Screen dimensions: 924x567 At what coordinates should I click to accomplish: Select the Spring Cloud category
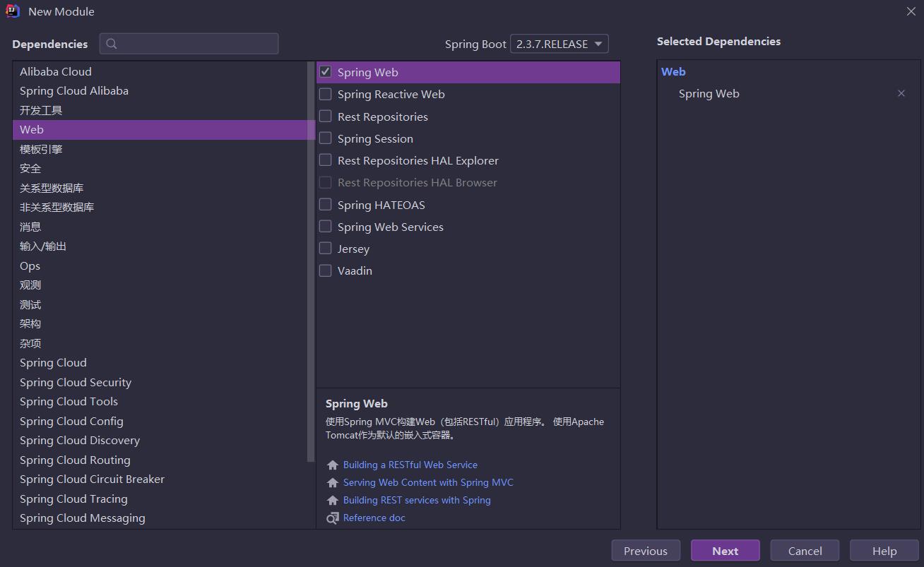[160, 363]
